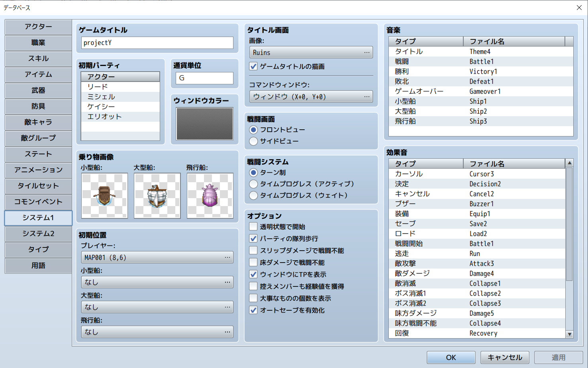The height and width of the screenshot is (368, 588).
Task: Select リード in the initial party list
Action: (120, 87)
